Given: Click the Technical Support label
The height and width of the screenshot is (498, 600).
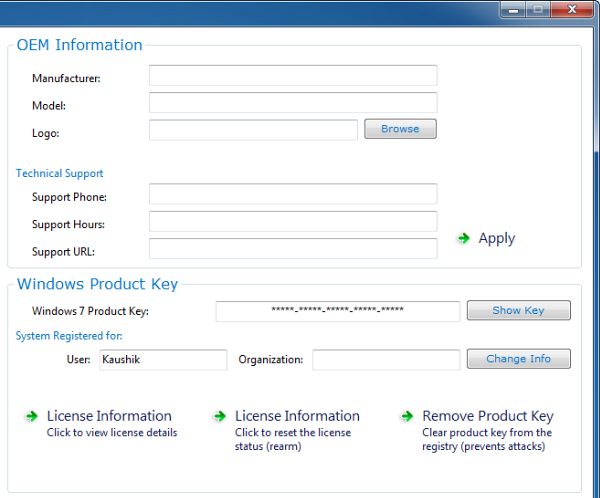Looking at the screenshot, I should coord(59,173).
